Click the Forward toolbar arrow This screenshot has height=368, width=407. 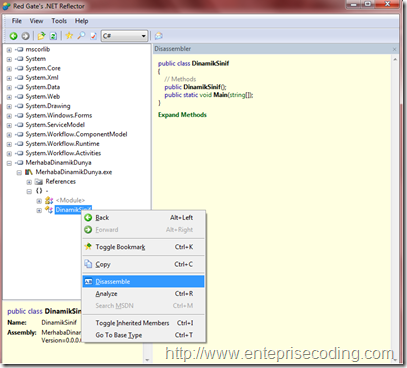tap(25, 36)
